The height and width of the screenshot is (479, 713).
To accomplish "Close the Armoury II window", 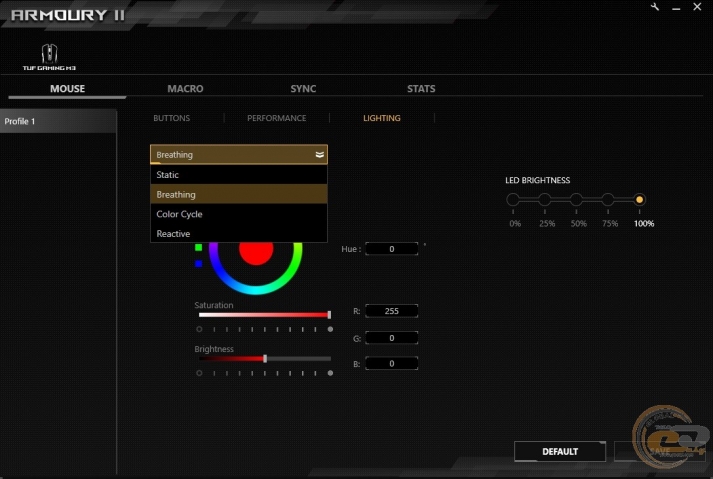I will pyautogui.click(x=697, y=6).
